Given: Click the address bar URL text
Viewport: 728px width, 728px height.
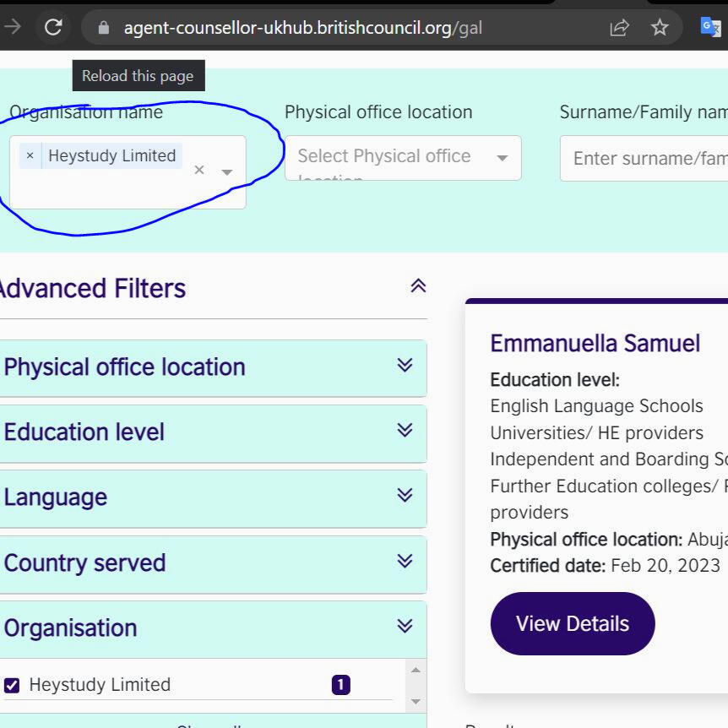Looking at the screenshot, I should [x=302, y=29].
